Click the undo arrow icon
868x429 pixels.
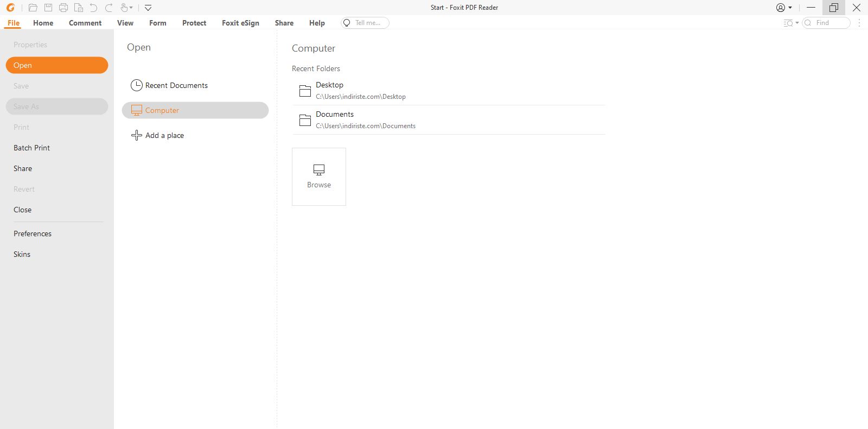pos(93,8)
